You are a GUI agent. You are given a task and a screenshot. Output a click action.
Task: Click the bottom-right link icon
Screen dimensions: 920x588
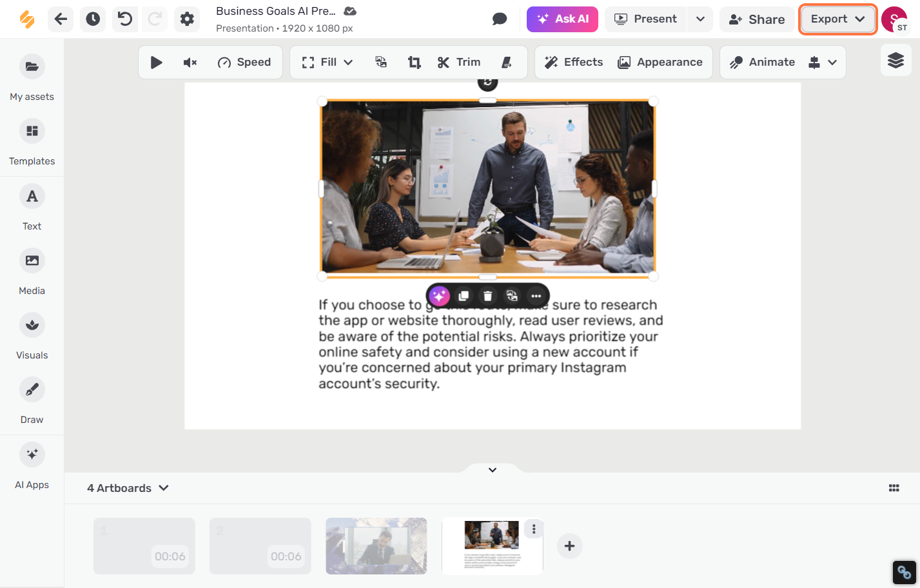pos(904,572)
